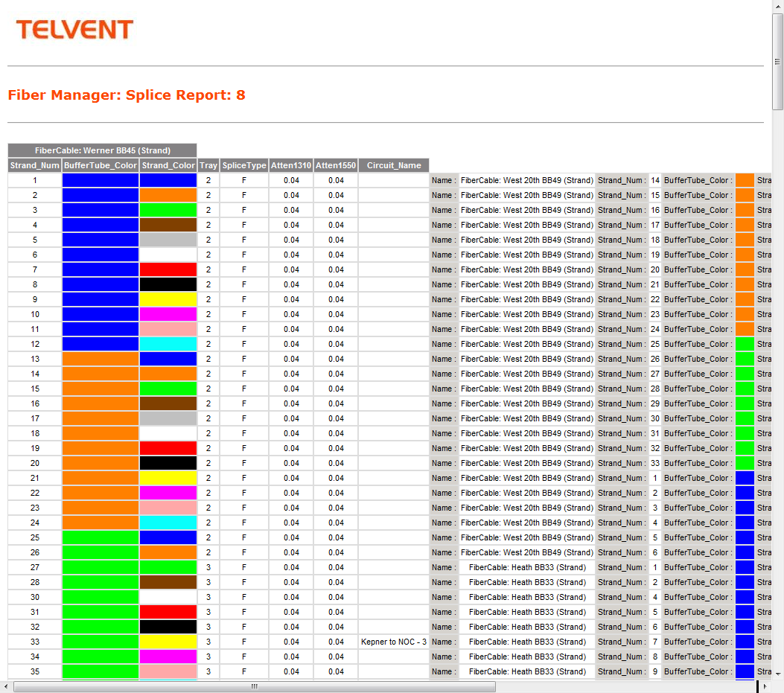
Task: Click strand number 27 cell
Action: [34, 567]
